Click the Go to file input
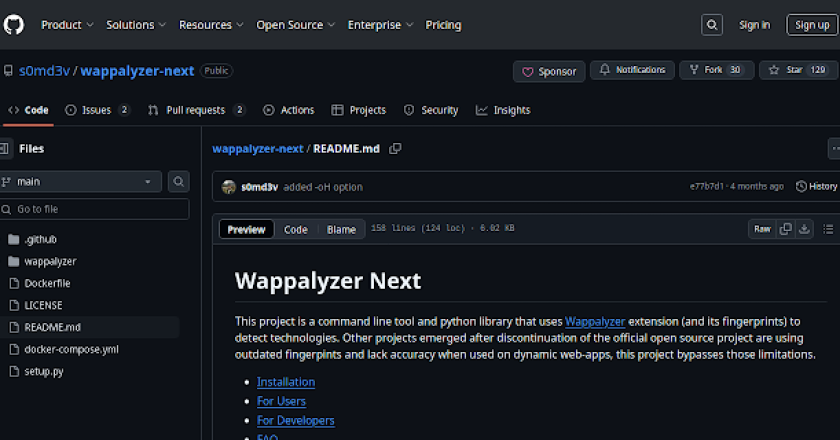The height and width of the screenshot is (440, 840). (98, 209)
